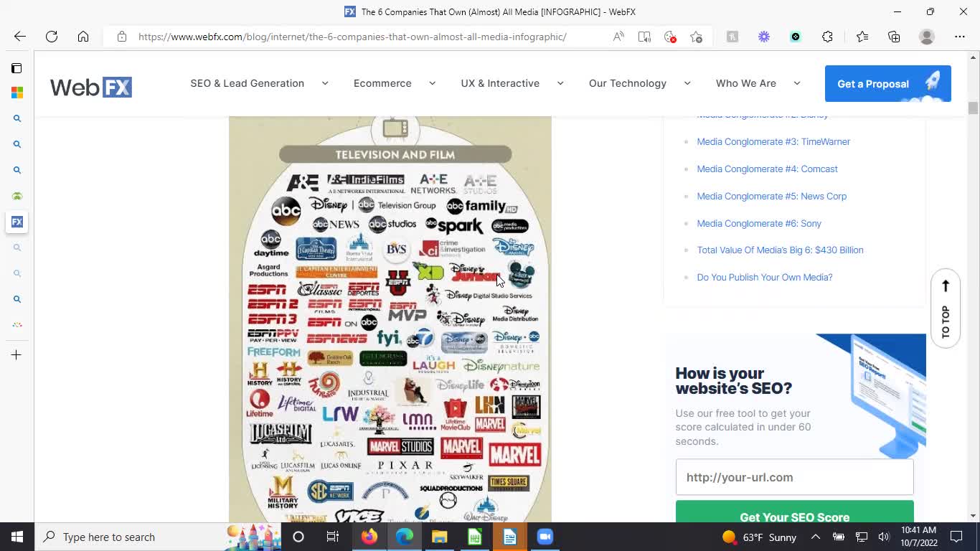Image resolution: width=980 pixels, height=551 pixels.
Task: Switch to the green gamepad-icon tab
Action: [17, 196]
